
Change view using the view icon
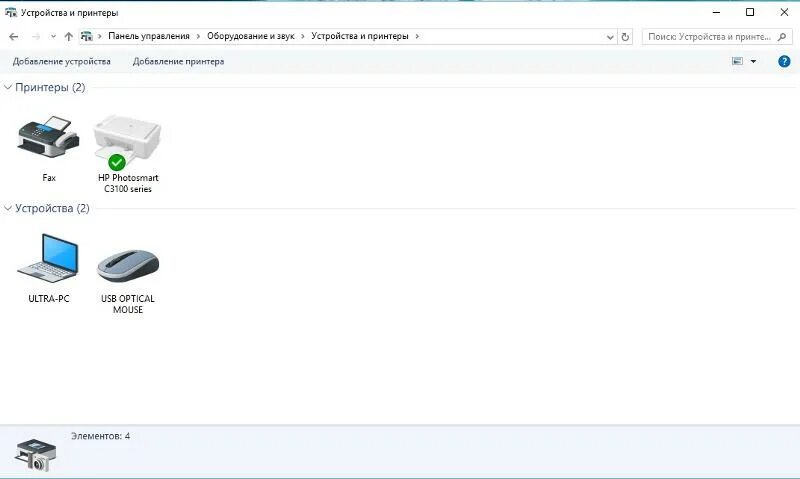737,61
